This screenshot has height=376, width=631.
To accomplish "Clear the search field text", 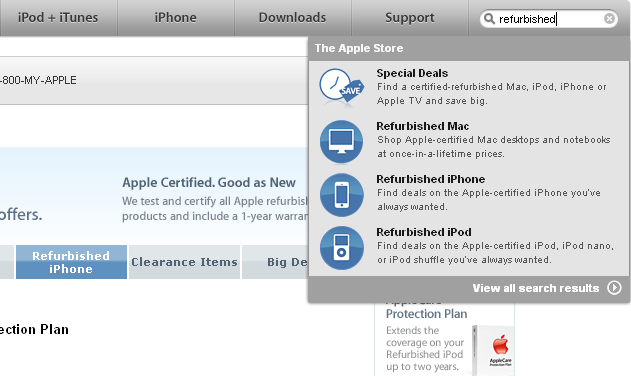I will [609, 19].
